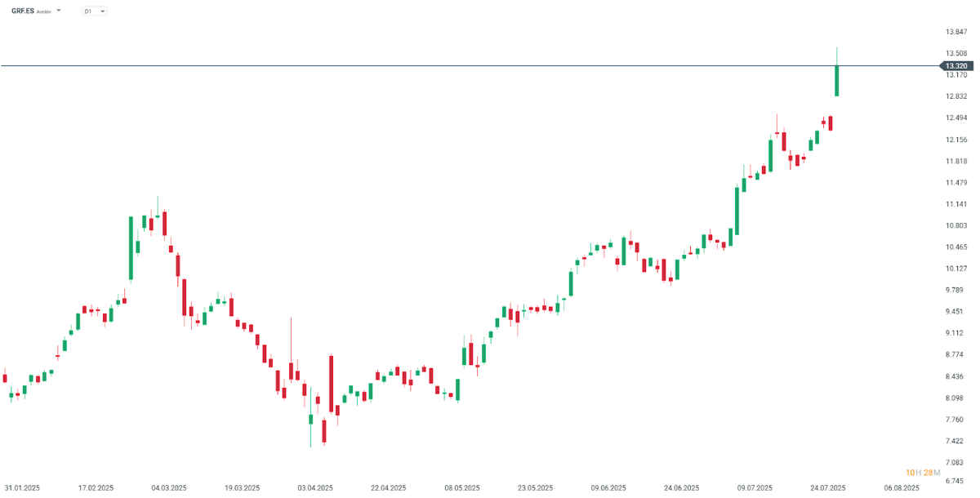Click the 10.127 price axis label
The height and width of the screenshot is (498, 980).
point(956,269)
